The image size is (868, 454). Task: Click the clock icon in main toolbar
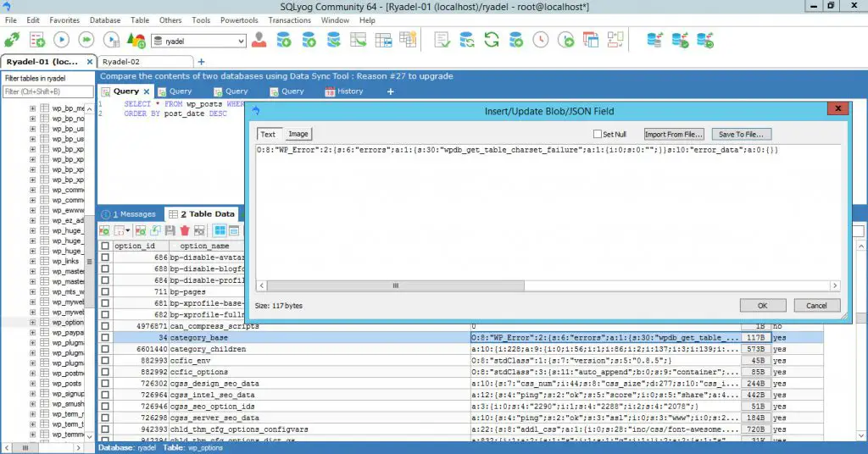pyautogui.click(x=542, y=40)
